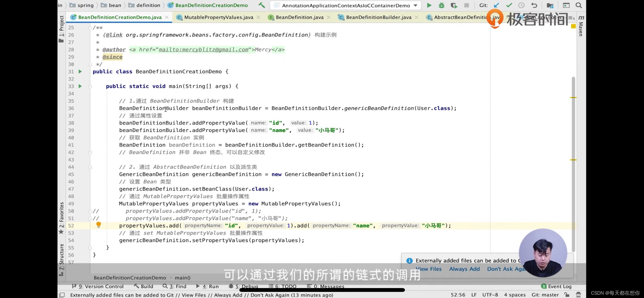Image resolution: width=644 pixels, height=298 pixels.
Task: Run with coverage icon in toolbar
Action: pos(454,5)
